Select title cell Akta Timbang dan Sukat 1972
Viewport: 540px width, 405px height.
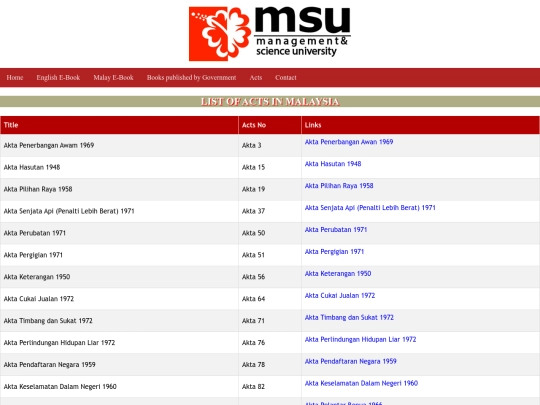coord(119,321)
